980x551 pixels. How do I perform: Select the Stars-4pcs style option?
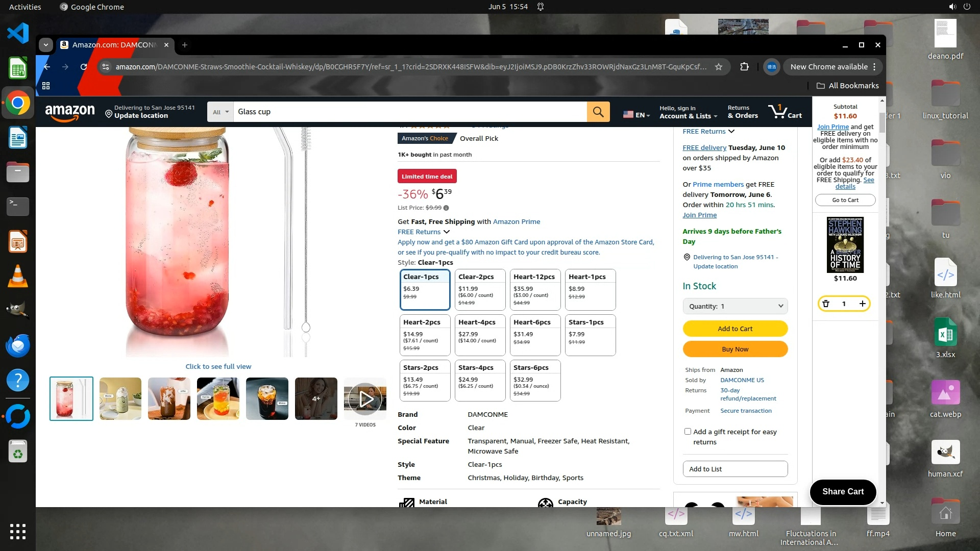(480, 380)
